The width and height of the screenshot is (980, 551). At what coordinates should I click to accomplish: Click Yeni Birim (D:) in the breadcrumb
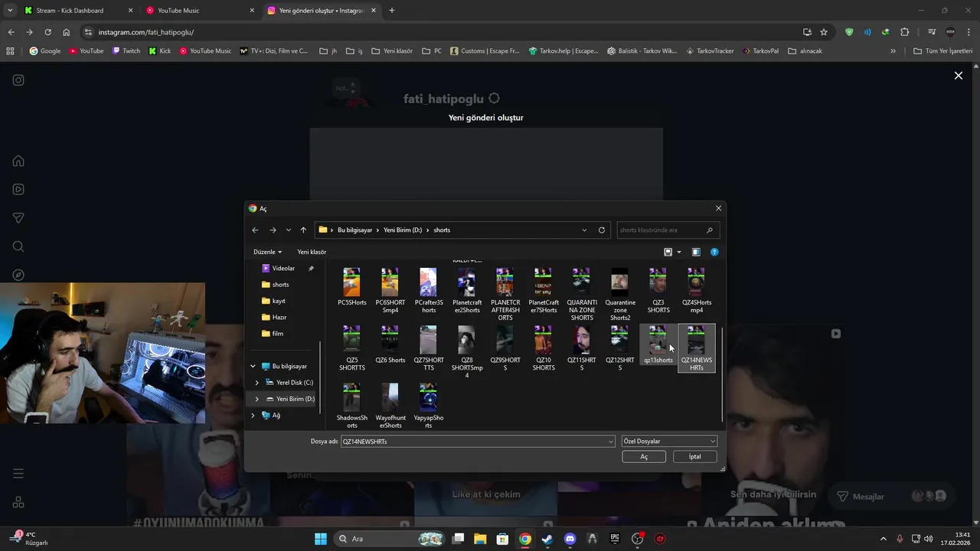403,230
